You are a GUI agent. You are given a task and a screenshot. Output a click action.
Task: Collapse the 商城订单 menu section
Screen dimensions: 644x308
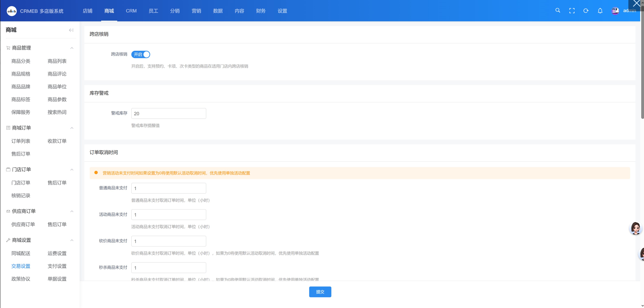tap(72, 128)
